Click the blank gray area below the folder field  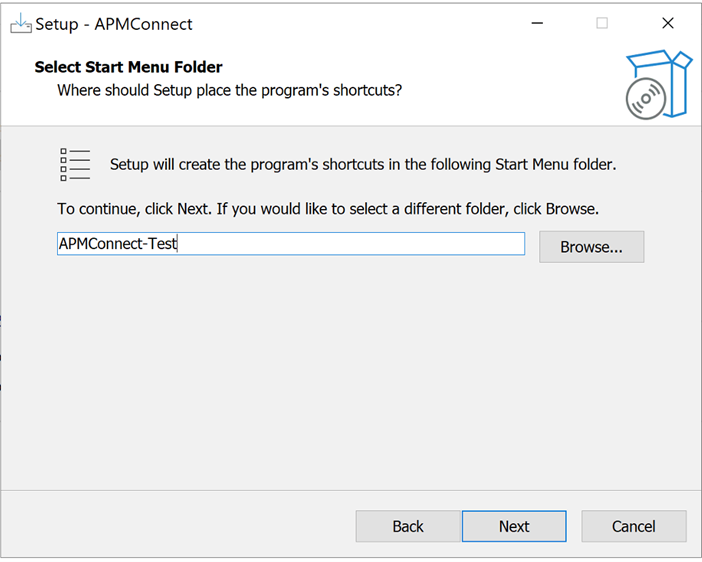[351, 372]
